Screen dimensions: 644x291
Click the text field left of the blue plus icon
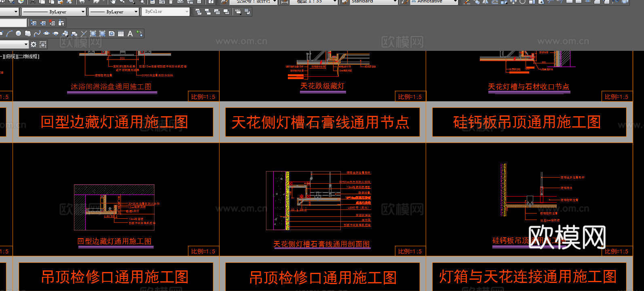[13, 23]
